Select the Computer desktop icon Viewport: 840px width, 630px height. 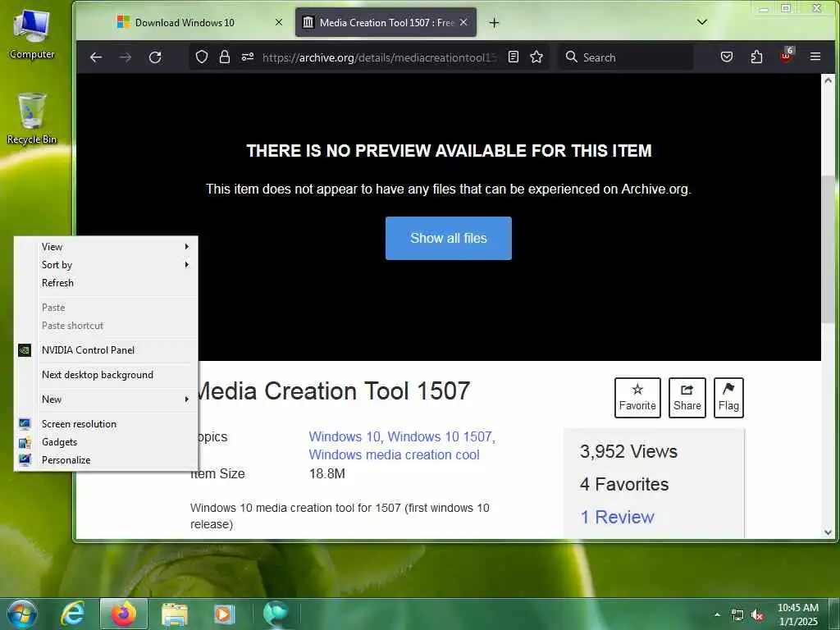coord(32,33)
